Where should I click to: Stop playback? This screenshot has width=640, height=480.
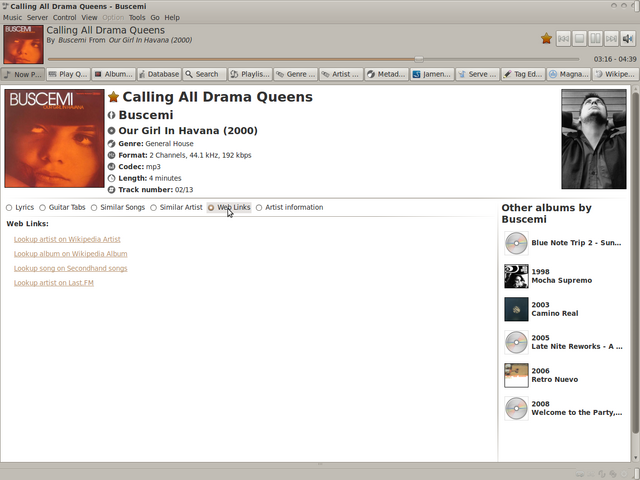579,39
